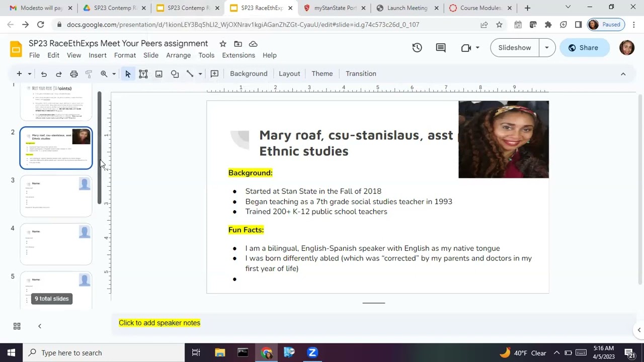Move presentation to folder icon
The width and height of the screenshot is (644, 362).
click(x=238, y=44)
